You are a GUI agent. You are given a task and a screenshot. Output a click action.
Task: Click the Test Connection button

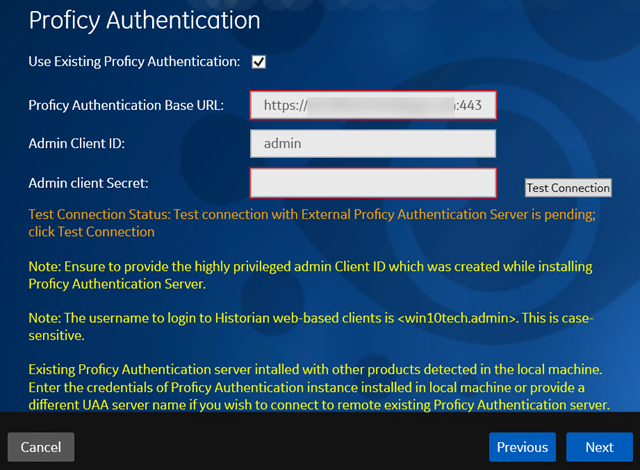568,188
